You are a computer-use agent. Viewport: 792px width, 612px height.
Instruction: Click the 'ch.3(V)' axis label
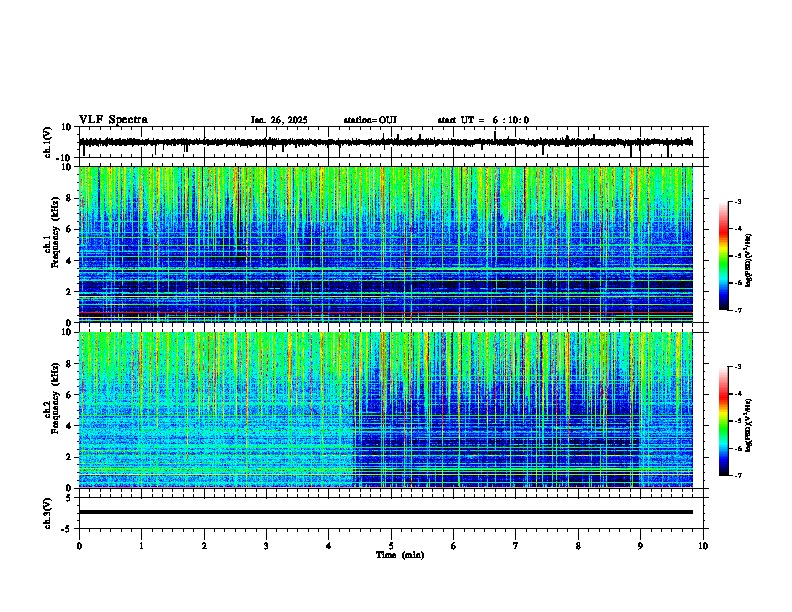[48, 514]
